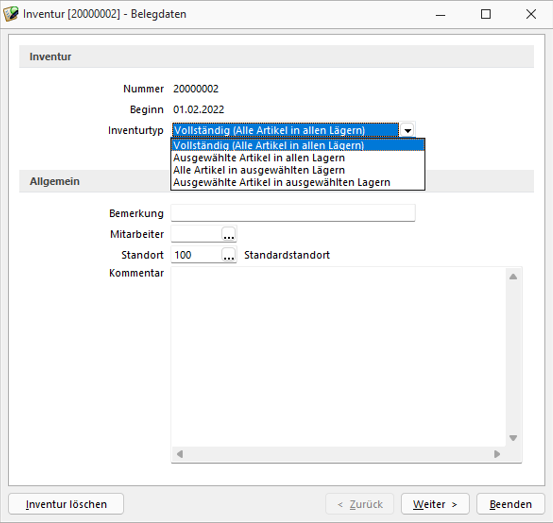Collapse the Inventurtyp dropdown arrow
This screenshot has height=523, width=553.
407,130
